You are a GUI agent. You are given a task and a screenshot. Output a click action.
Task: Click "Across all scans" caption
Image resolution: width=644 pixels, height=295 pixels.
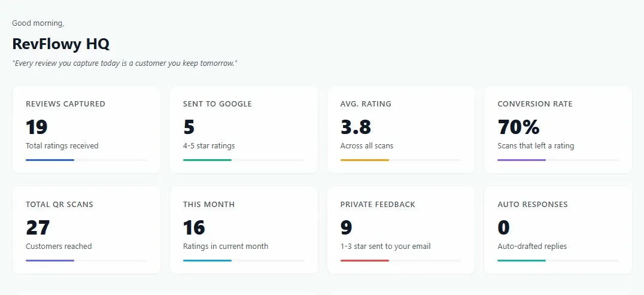click(367, 146)
